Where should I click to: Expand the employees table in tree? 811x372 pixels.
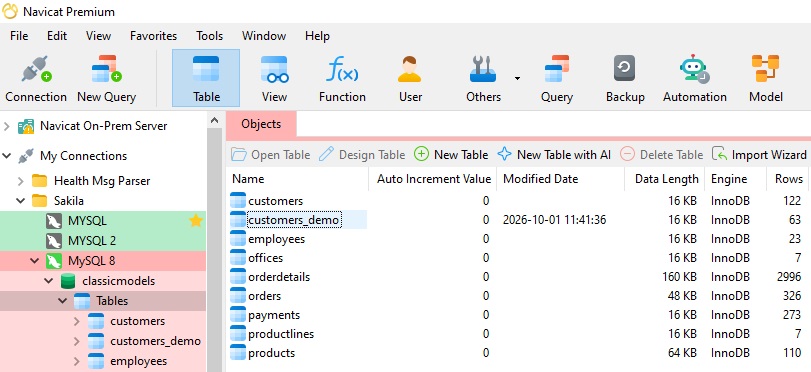pos(77,361)
